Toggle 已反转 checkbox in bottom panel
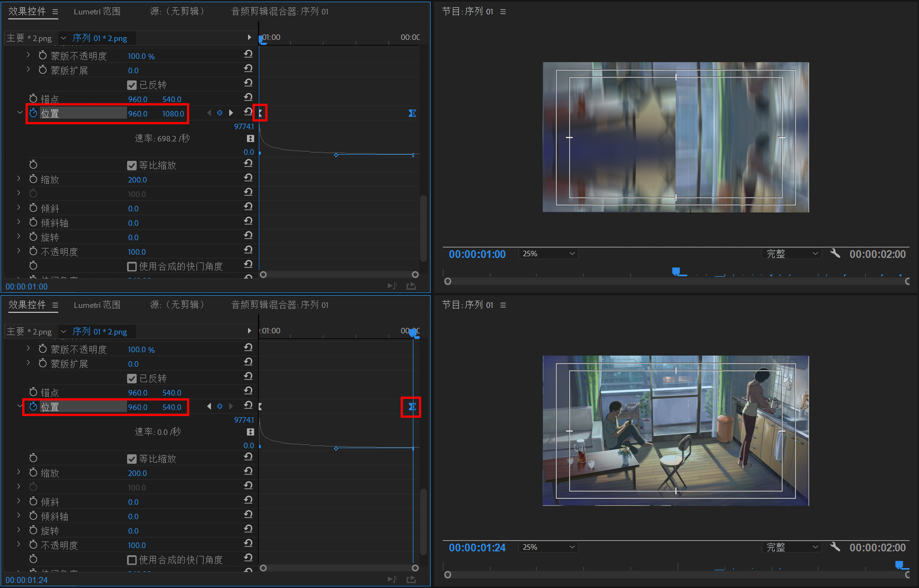 [x=132, y=378]
